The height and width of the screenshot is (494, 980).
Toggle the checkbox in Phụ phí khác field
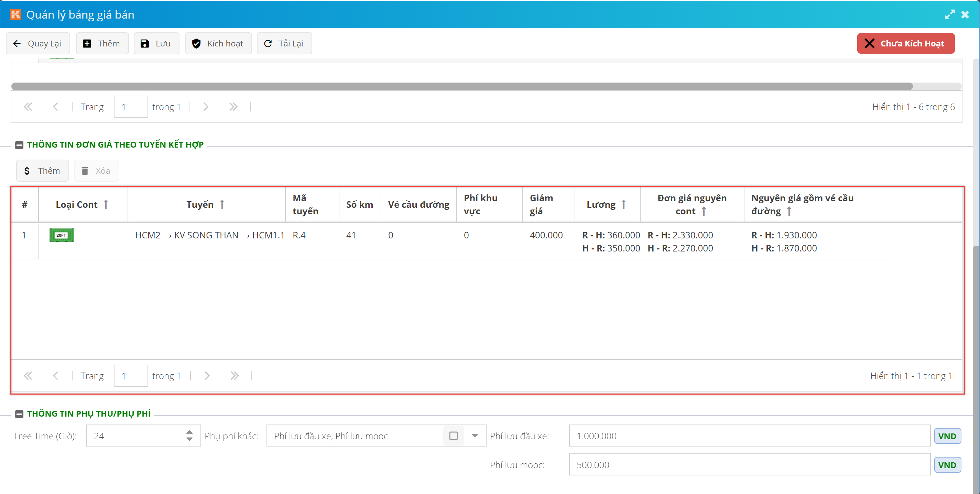click(x=453, y=436)
